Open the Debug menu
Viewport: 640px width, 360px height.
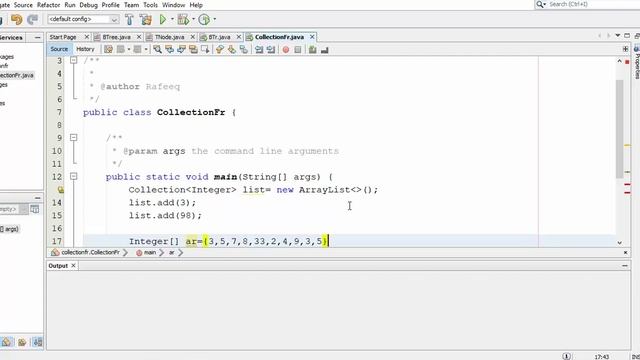tap(88, 5)
